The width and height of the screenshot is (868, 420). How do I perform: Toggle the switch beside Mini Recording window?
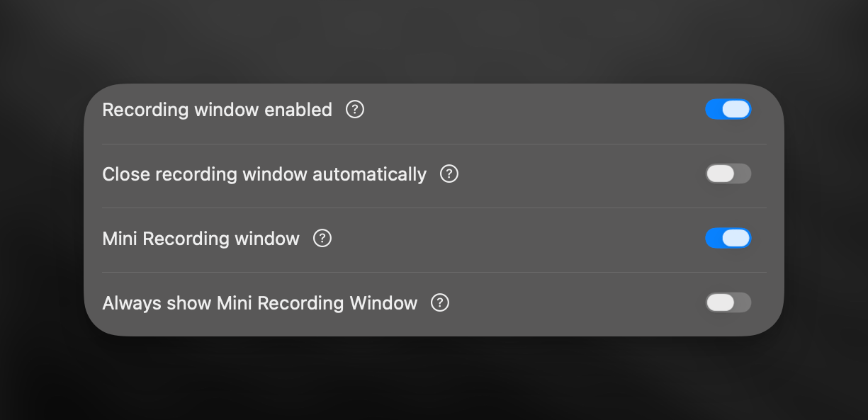pyautogui.click(x=728, y=238)
